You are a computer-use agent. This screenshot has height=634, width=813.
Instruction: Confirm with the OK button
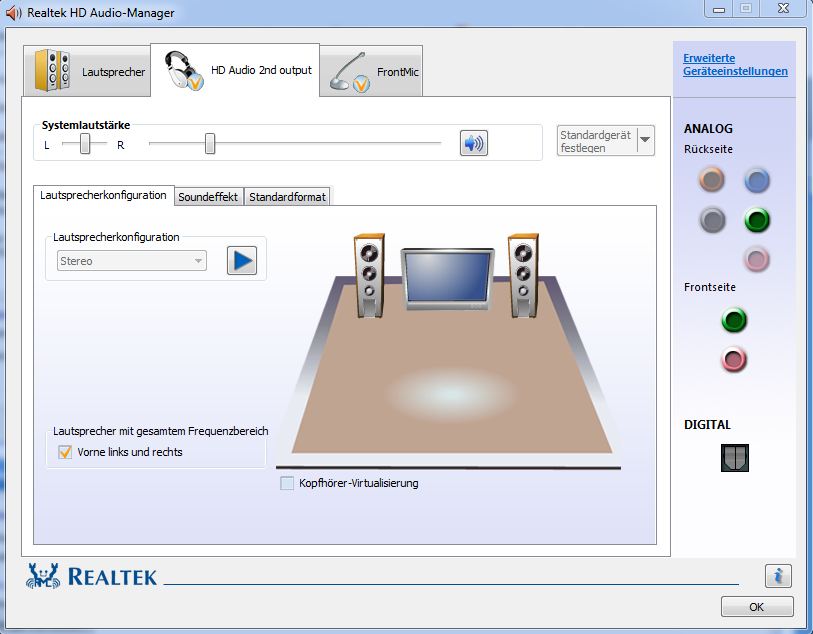point(757,607)
